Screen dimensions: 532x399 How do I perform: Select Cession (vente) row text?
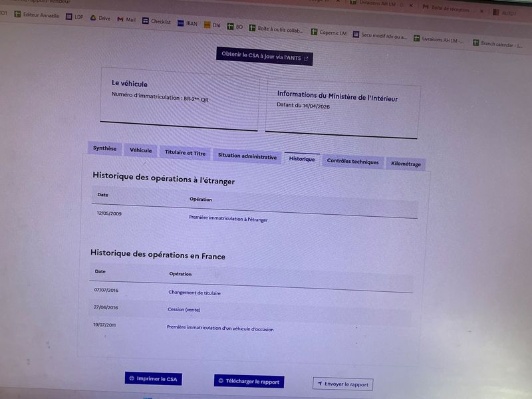(184, 309)
